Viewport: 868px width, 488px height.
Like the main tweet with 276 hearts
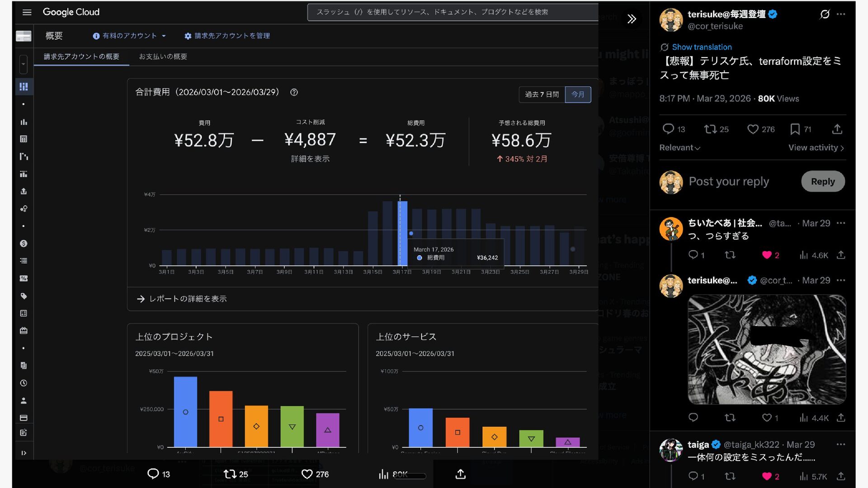753,129
